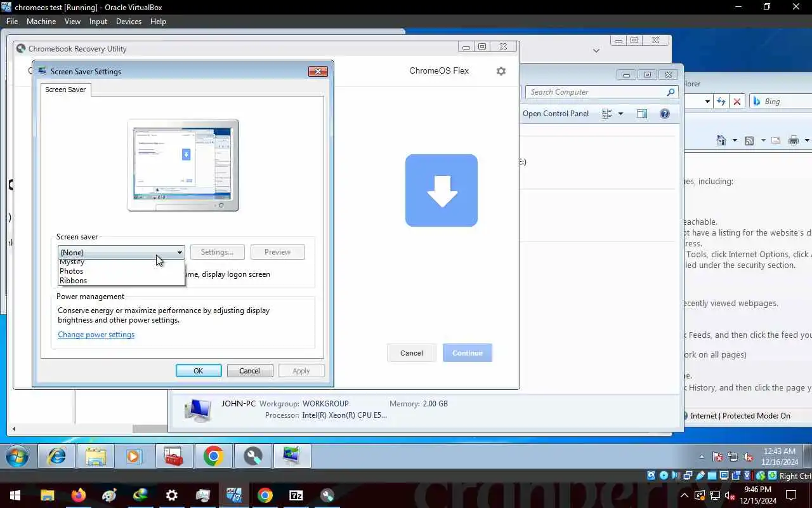Click Open Control Panel in Computer window
The height and width of the screenshot is (508, 812).
[x=556, y=114]
